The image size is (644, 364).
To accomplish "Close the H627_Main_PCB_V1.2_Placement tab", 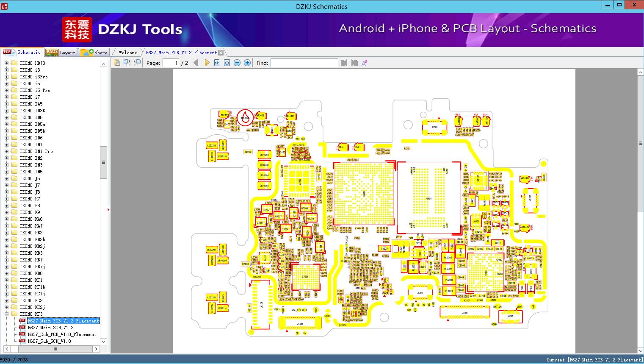I will coord(221,53).
